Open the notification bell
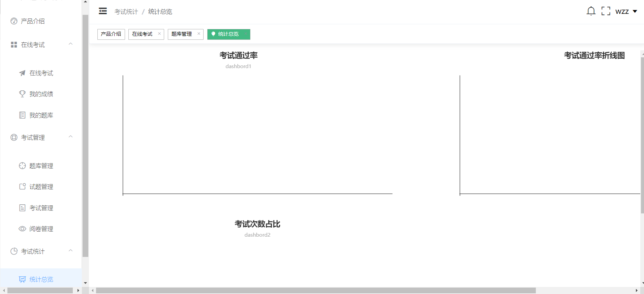 (x=591, y=11)
